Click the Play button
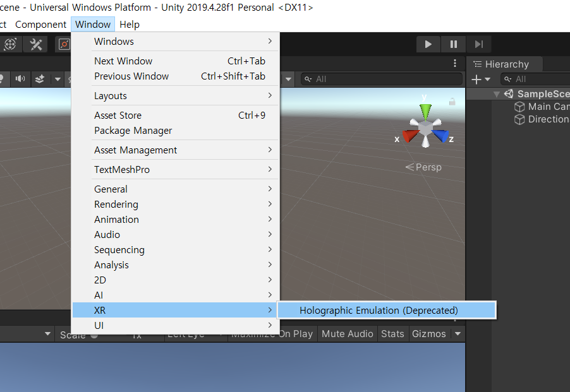The image size is (570, 392). pyautogui.click(x=428, y=44)
